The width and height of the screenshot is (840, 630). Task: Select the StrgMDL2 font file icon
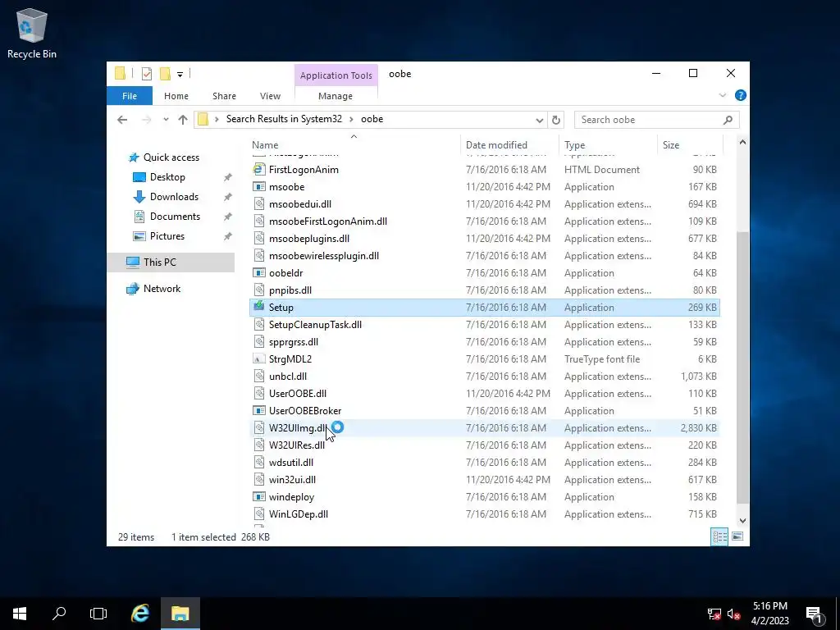(x=259, y=359)
